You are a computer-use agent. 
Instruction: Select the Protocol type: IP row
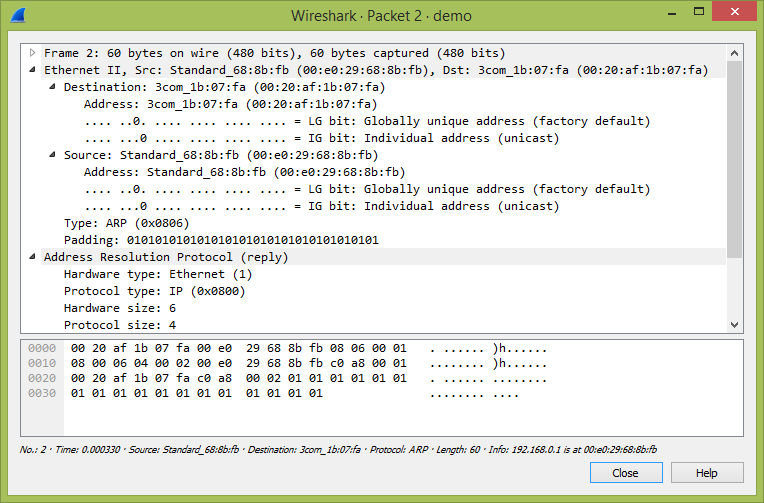point(154,291)
